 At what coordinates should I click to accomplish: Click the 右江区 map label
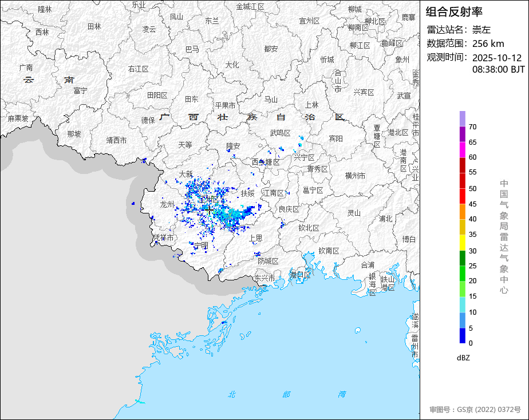click(x=139, y=69)
